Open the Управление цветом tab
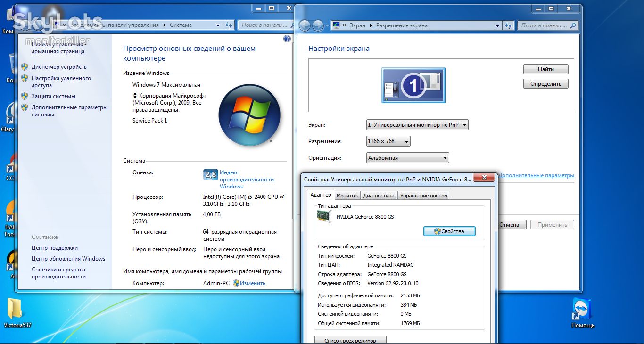 tap(423, 196)
